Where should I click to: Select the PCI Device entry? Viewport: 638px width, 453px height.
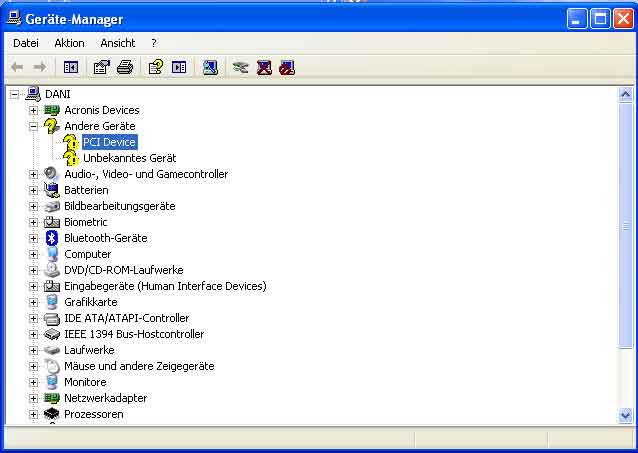(109, 142)
